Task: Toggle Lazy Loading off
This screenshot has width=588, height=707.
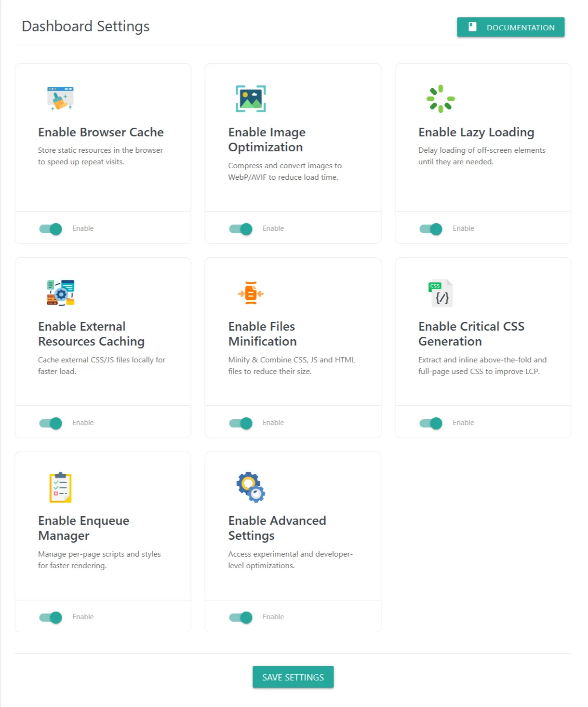Action: click(431, 229)
